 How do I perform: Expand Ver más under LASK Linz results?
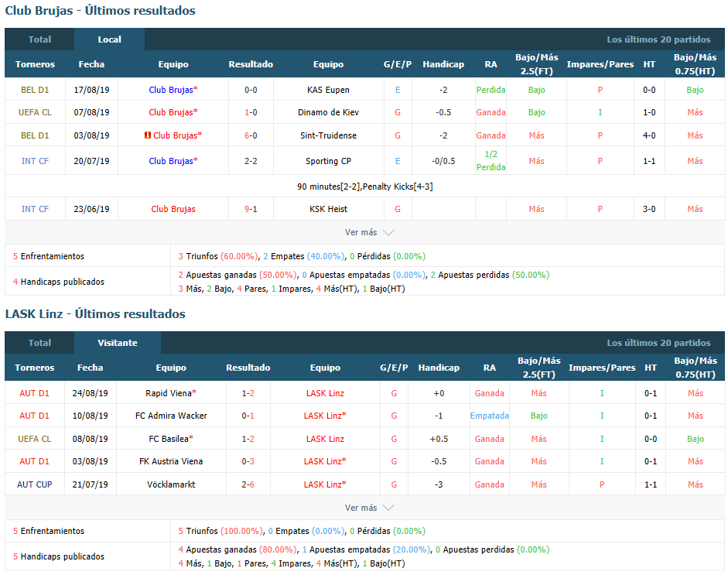(369, 508)
